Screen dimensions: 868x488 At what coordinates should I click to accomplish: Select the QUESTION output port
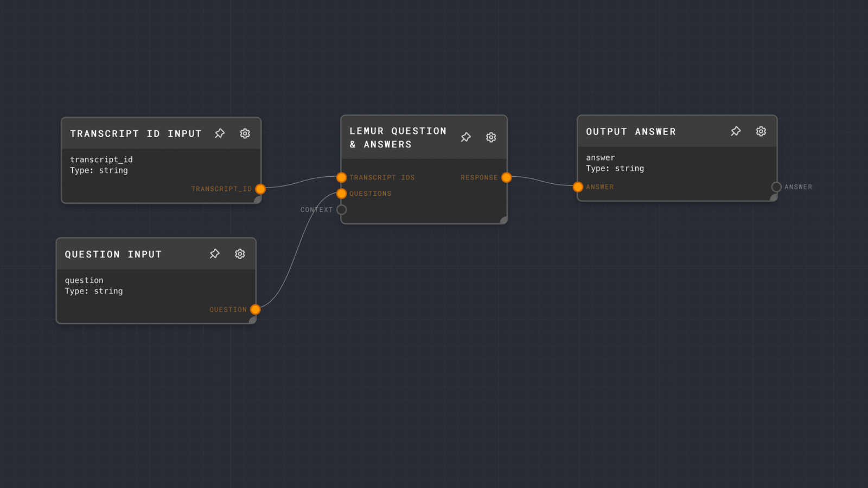point(256,310)
